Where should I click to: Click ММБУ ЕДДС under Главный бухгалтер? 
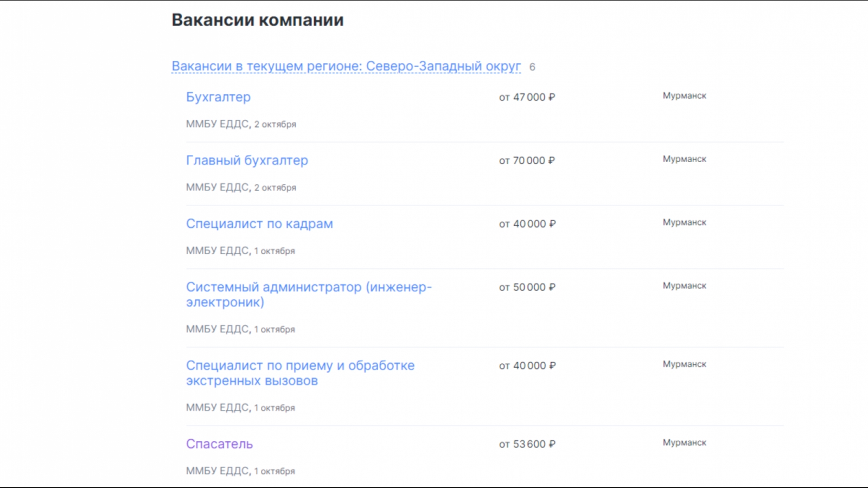[218, 188]
